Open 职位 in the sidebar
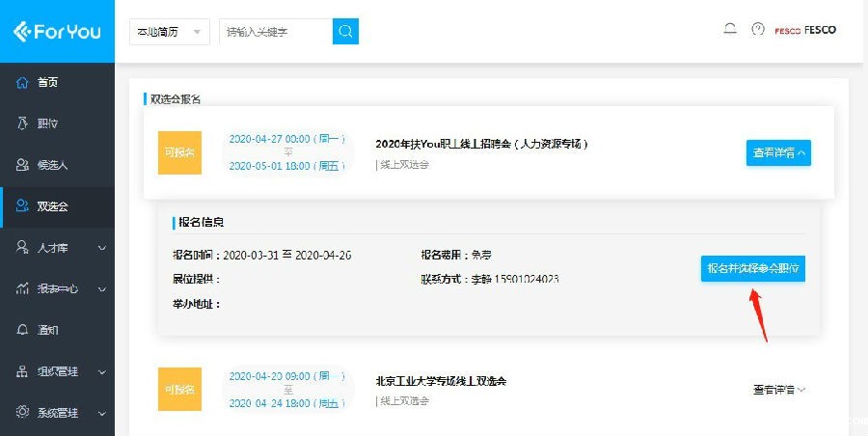Image resolution: width=868 pixels, height=436 pixels. click(x=47, y=123)
